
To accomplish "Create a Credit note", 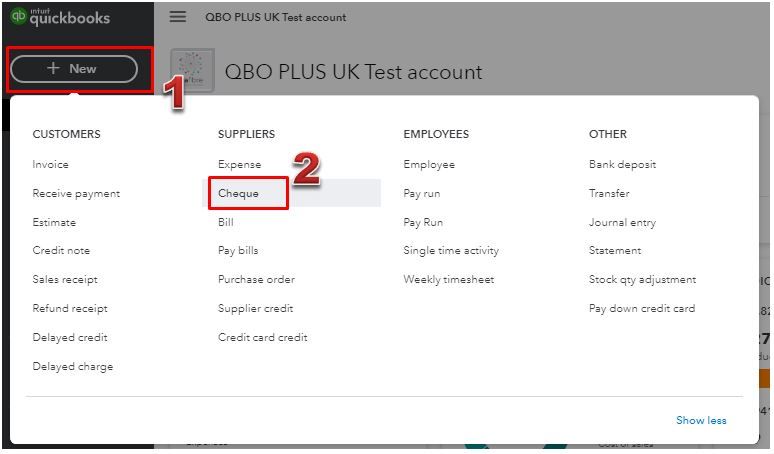I will click(x=61, y=250).
